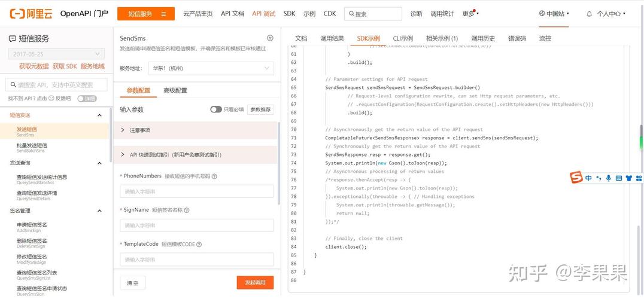644x299 pixels.
Task: Click the 短信服务 chat bubble icon in sidebar
Action: coord(13,39)
